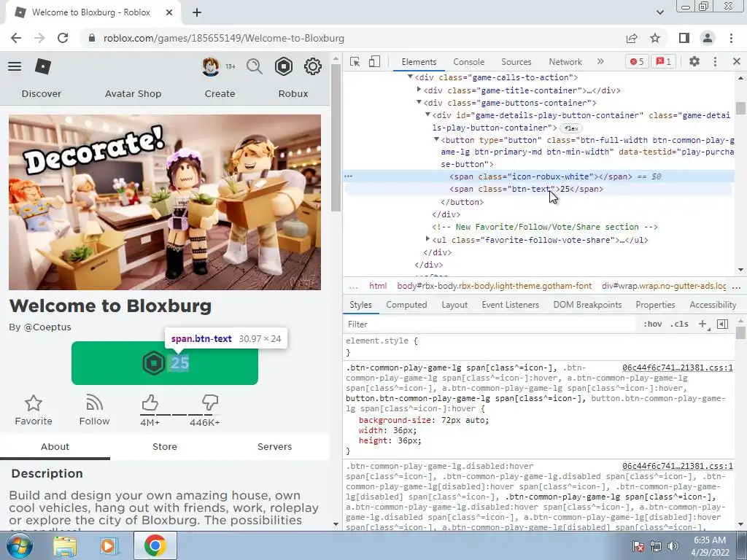Click the issues count badge

click(664, 61)
